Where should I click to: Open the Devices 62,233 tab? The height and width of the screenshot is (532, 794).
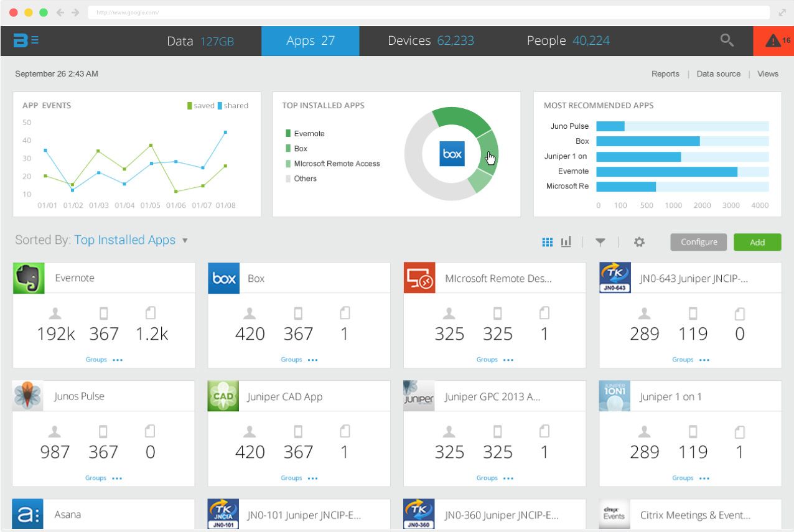[431, 41]
